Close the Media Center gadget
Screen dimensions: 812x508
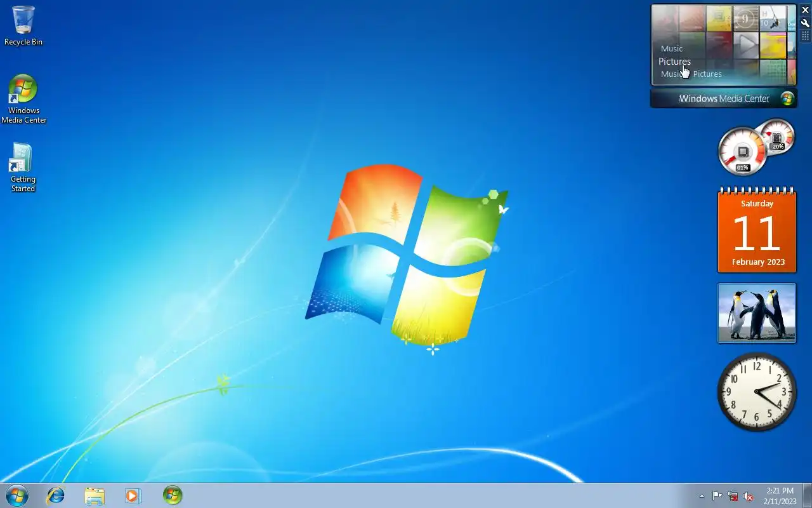tap(805, 10)
